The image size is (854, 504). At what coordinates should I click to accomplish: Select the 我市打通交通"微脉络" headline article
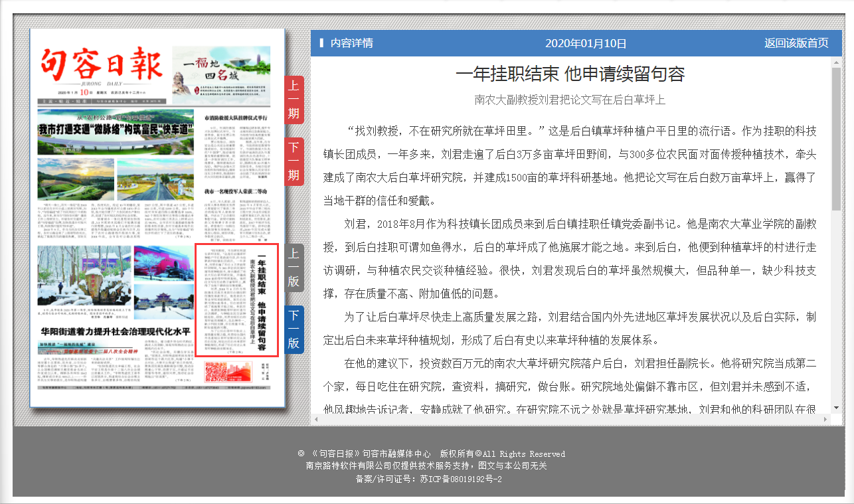pyautogui.click(x=116, y=130)
